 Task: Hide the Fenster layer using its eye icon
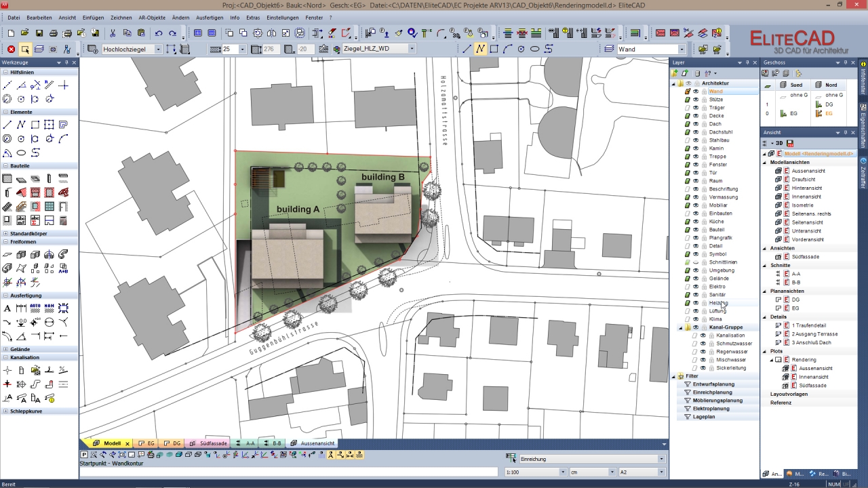(x=696, y=165)
